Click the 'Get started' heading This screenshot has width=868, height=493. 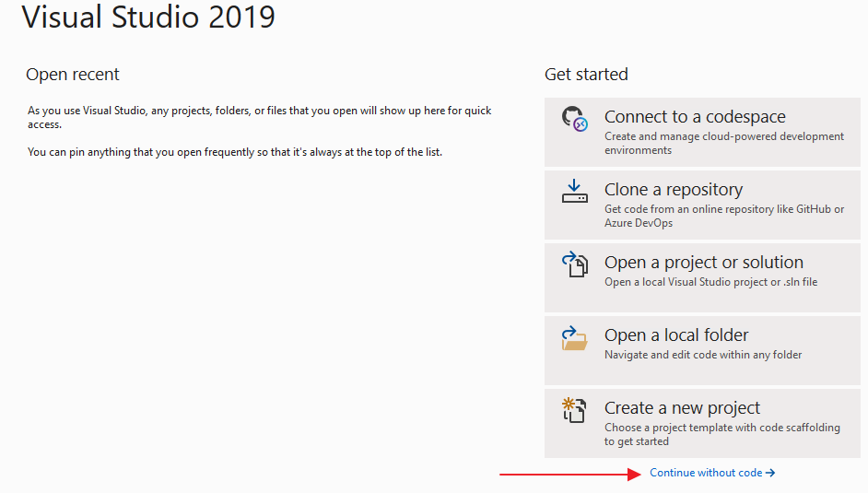pyautogui.click(x=586, y=75)
